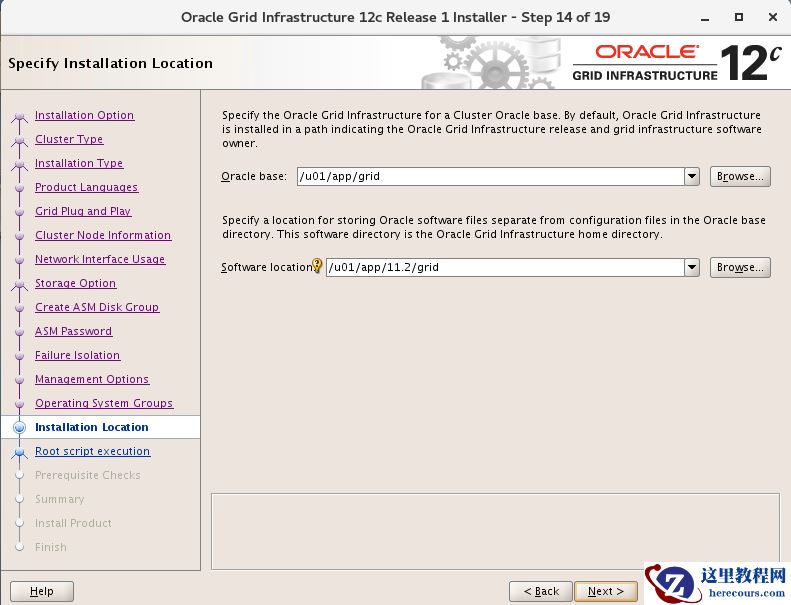Click into the Oracle base path field
Image resolution: width=791 pixels, height=605 pixels.
click(490, 177)
